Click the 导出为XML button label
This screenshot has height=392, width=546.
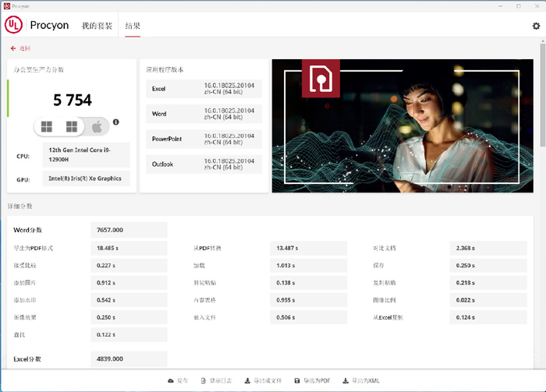coord(365,381)
